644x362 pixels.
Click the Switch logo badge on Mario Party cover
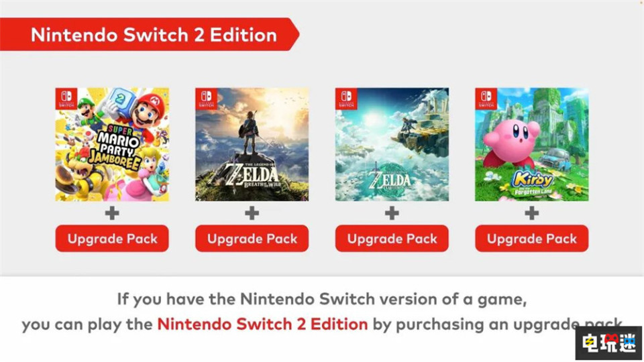(x=65, y=99)
